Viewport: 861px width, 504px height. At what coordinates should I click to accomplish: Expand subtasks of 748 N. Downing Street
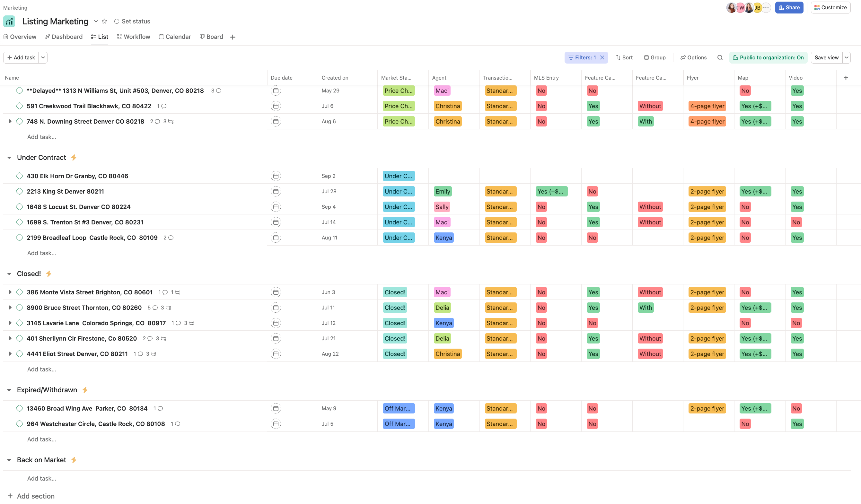click(10, 121)
